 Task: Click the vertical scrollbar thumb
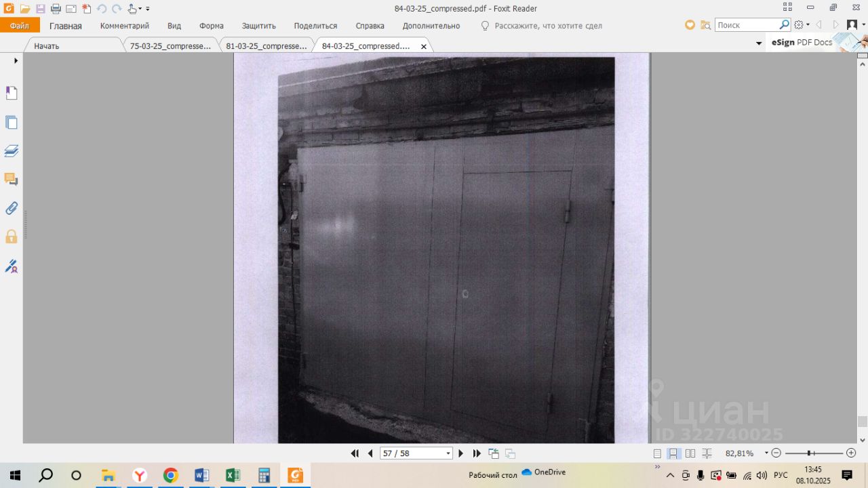(x=863, y=421)
